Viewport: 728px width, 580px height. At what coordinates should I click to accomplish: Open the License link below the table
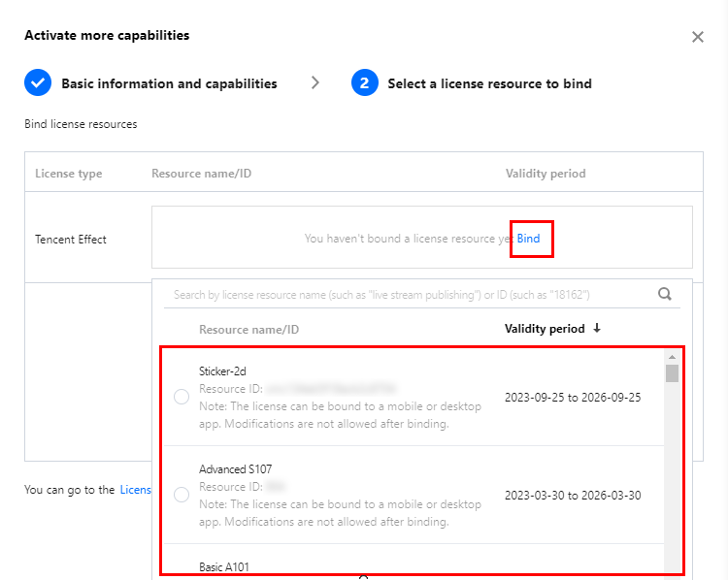136,490
